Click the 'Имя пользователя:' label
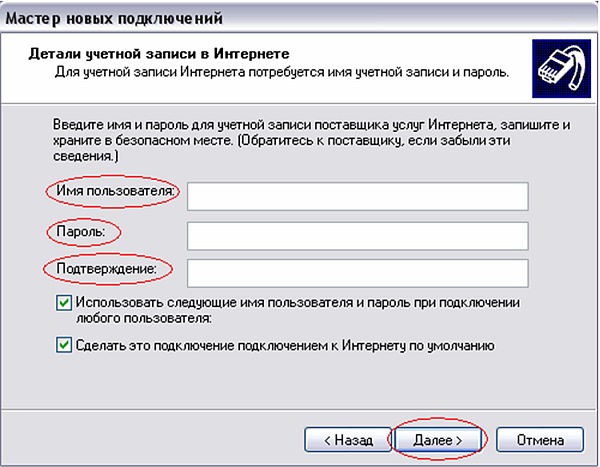The width and height of the screenshot is (600, 467). coord(112,191)
